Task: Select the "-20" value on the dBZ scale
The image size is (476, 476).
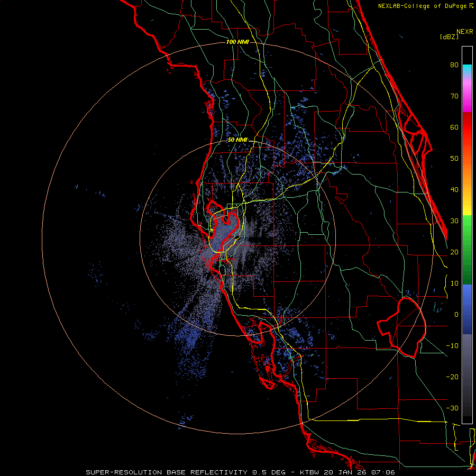Action: coord(452,377)
